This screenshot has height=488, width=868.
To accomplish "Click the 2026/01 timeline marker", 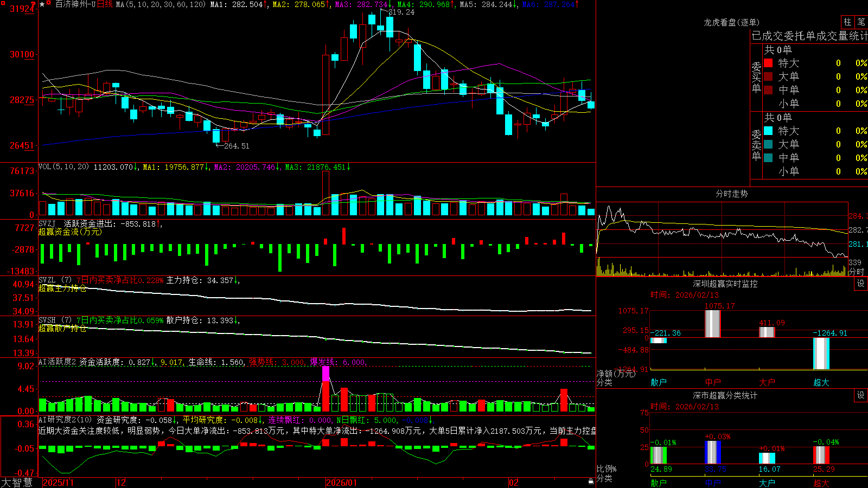I will pyautogui.click(x=342, y=483).
